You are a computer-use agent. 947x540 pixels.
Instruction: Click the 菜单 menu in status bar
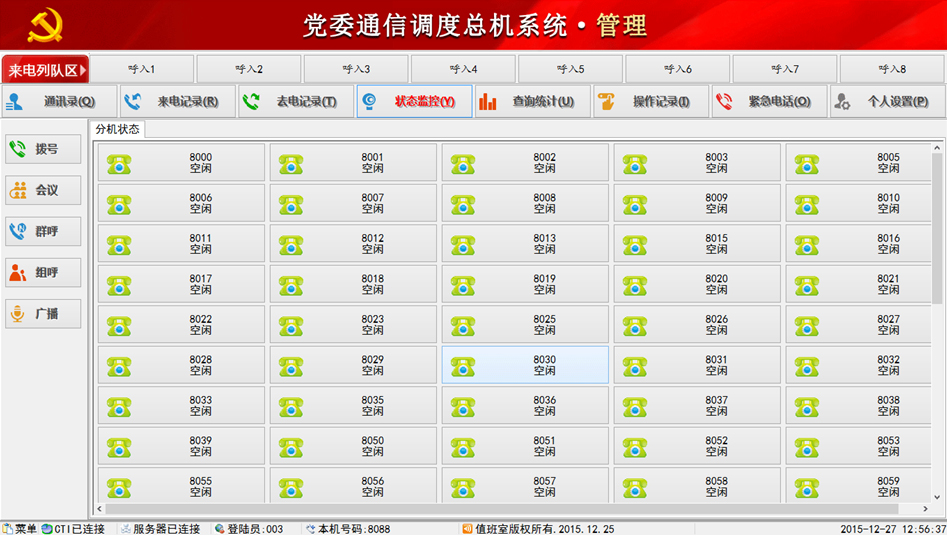20,529
